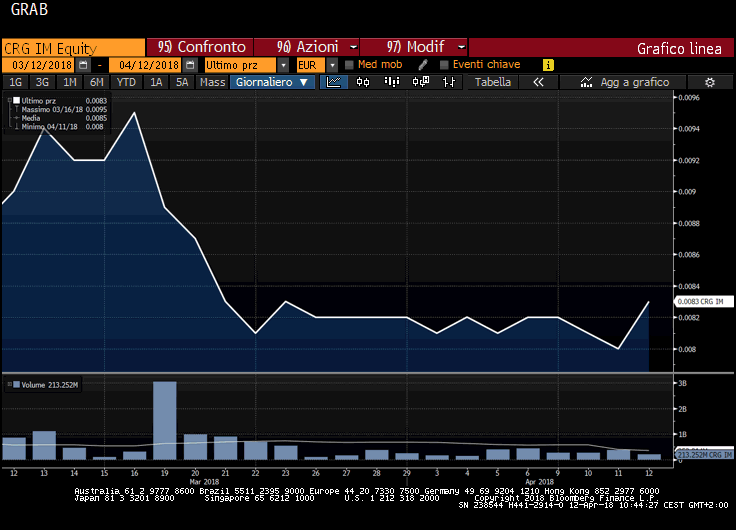
Task: Click the yellow info icon
Action: [547, 65]
